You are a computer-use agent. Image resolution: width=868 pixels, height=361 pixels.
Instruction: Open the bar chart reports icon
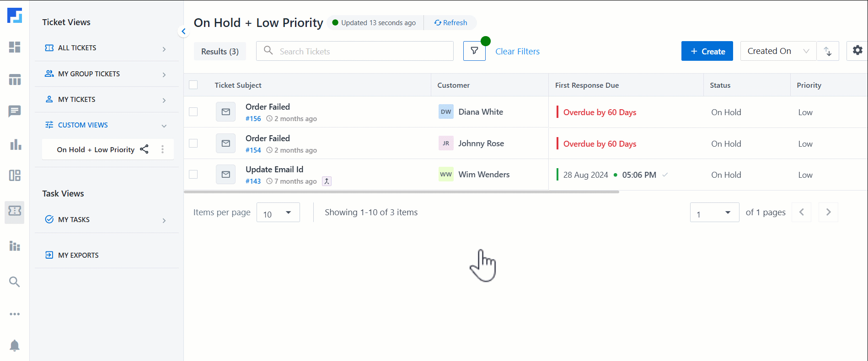(x=15, y=144)
